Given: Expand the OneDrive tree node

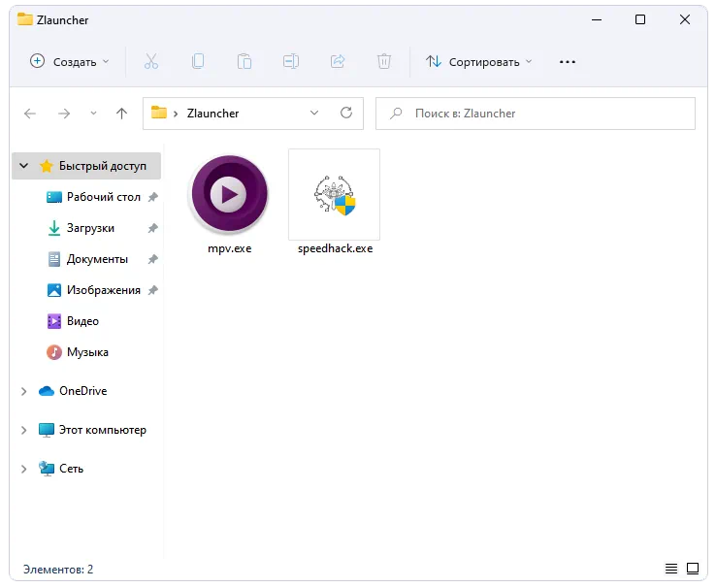Looking at the screenshot, I should point(23,391).
